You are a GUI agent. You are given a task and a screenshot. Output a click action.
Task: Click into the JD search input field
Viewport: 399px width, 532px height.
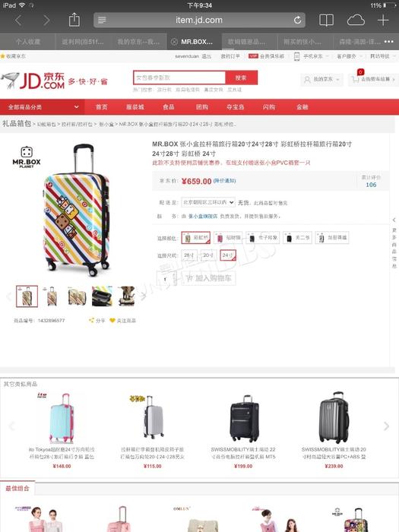coord(179,78)
